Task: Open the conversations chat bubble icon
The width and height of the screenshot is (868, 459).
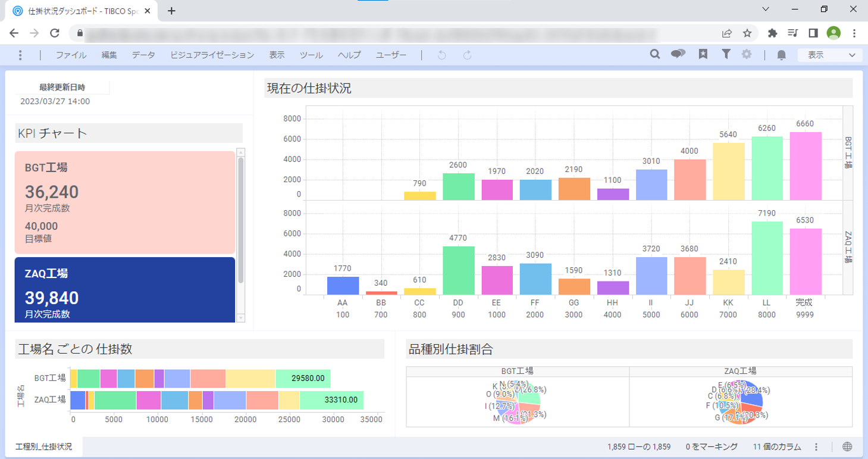Action: pos(678,55)
